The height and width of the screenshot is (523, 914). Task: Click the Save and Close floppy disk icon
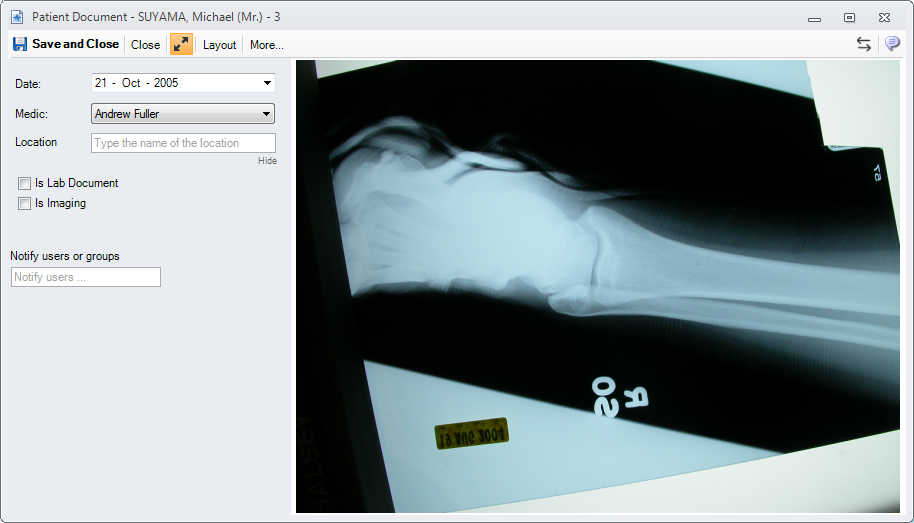click(20, 44)
